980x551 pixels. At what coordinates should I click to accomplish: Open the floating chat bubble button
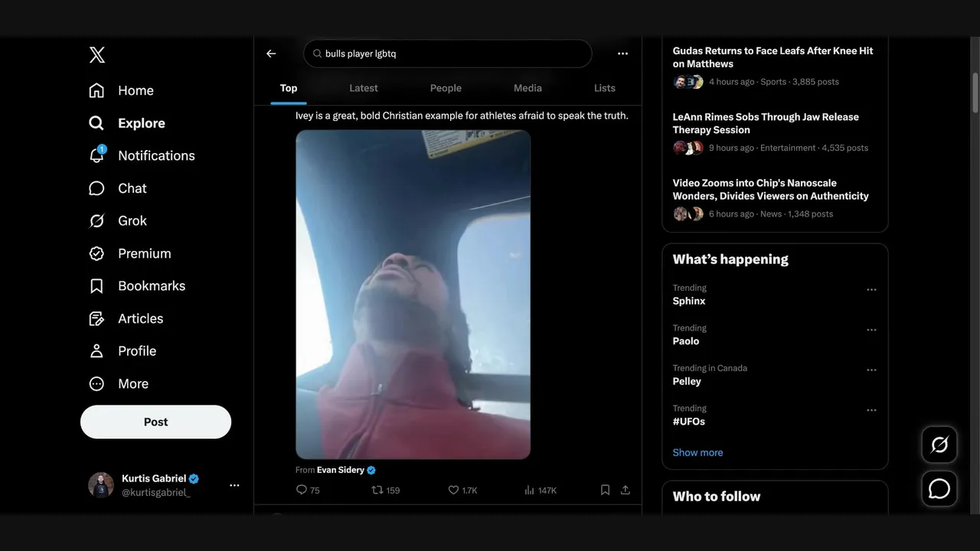tap(939, 489)
